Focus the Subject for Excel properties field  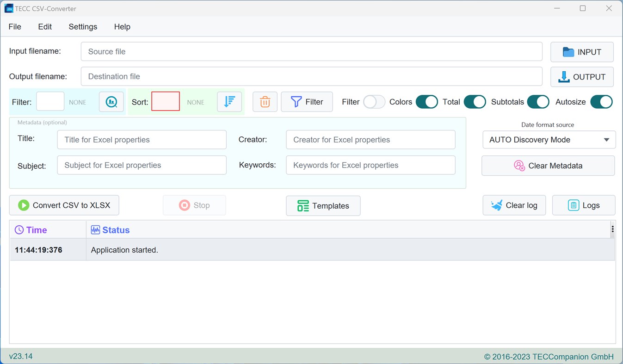click(x=142, y=165)
